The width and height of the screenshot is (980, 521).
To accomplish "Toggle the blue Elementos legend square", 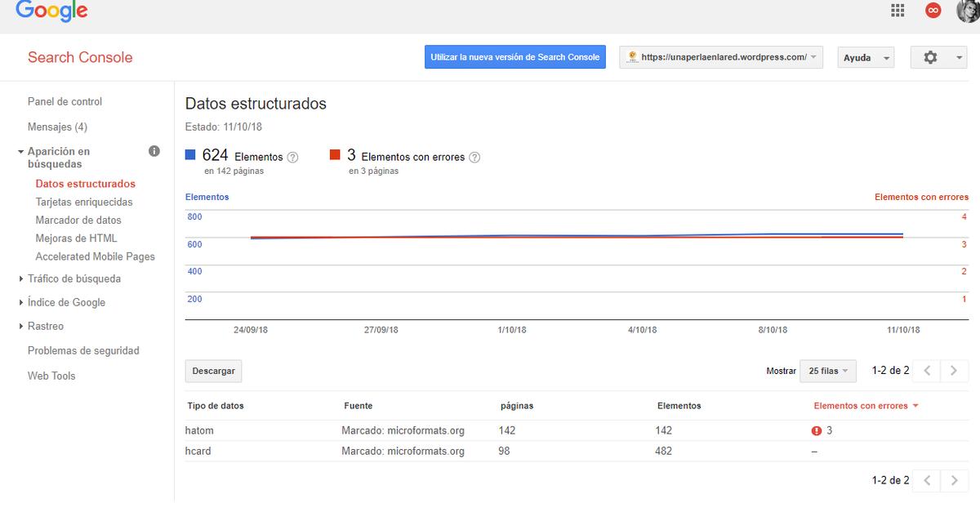I will pos(191,154).
